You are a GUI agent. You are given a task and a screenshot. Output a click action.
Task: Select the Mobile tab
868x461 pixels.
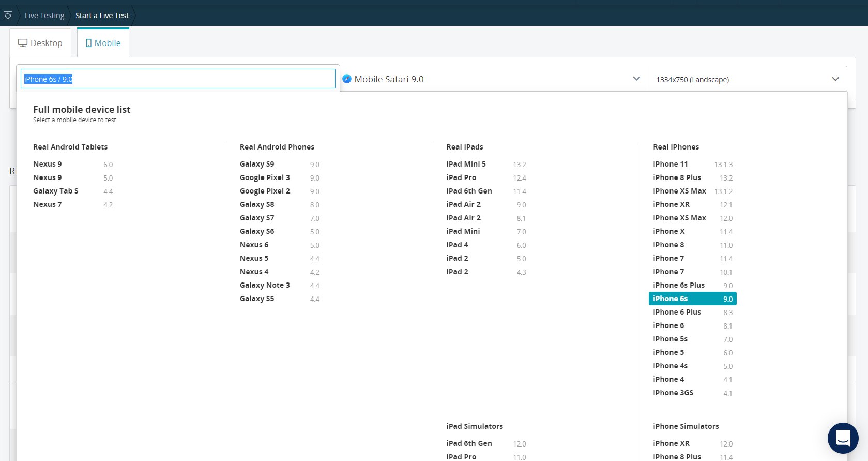click(x=103, y=43)
